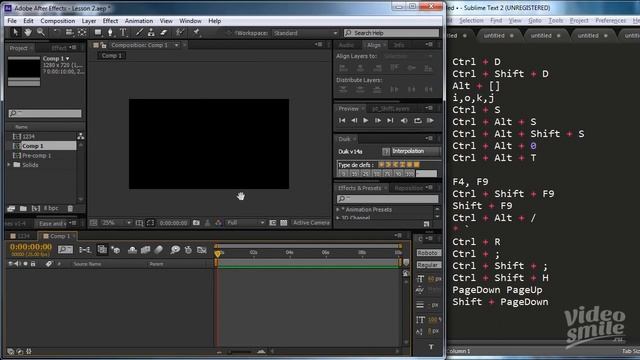
Task: Create a new folder in Project panel
Action: [23, 209]
